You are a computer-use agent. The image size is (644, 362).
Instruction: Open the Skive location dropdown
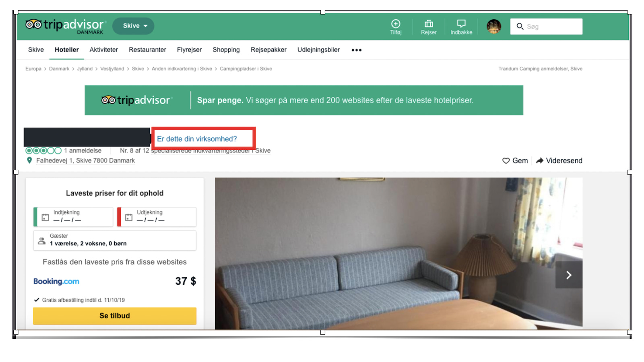(x=133, y=26)
